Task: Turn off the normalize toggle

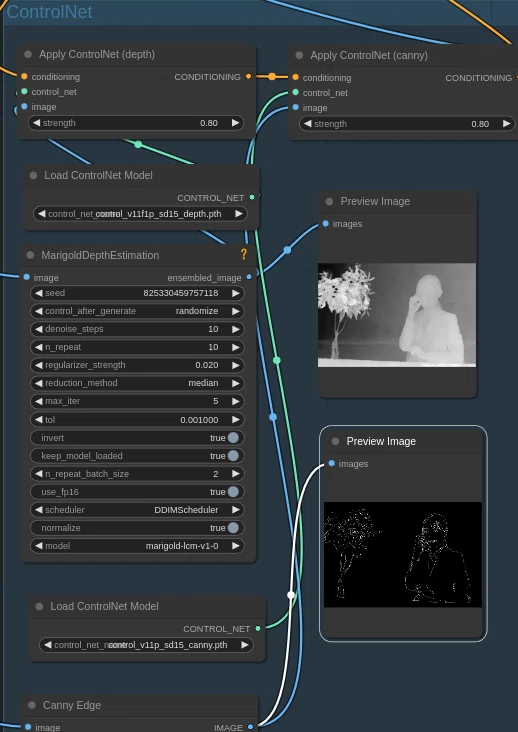Action: [137, 528]
